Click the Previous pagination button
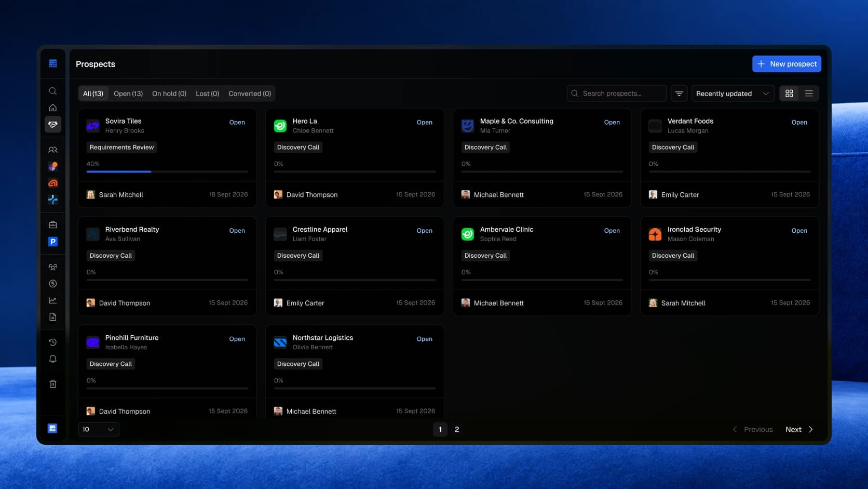This screenshot has height=489, width=868. coord(753,429)
